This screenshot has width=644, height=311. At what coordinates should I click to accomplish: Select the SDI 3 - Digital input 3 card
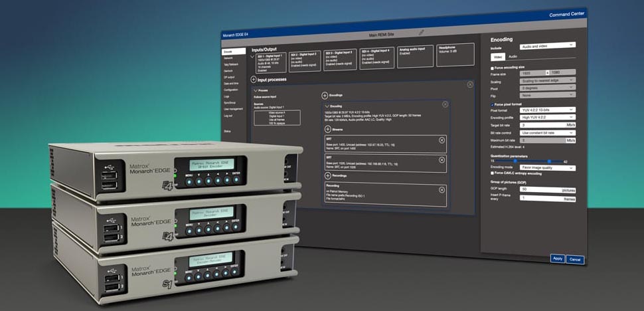point(340,60)
